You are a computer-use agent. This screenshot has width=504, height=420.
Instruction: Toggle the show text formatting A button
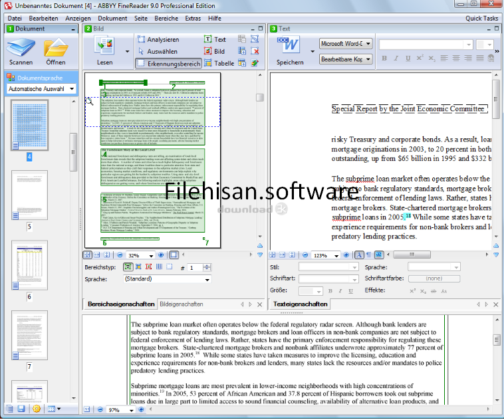point(359,255)
